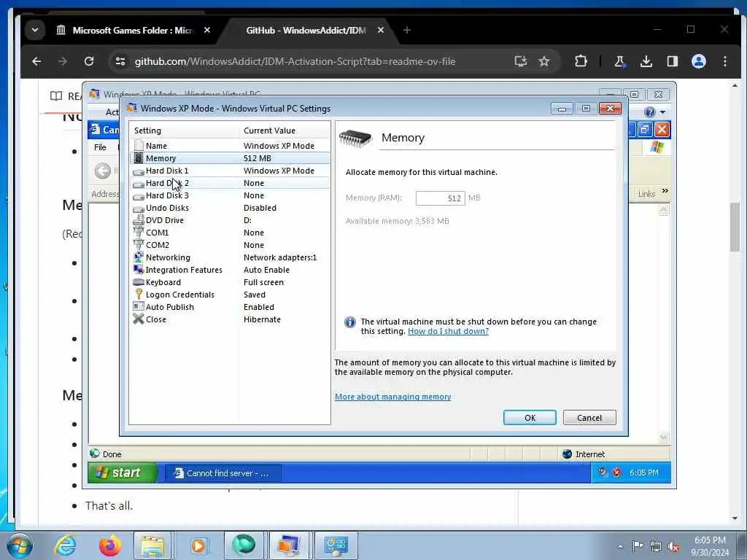Click the 'Network adapters:1' value

coord(280,257)
